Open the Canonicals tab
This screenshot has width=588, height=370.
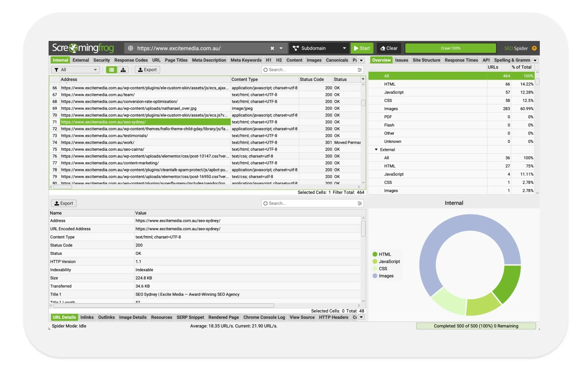(337, 60)
